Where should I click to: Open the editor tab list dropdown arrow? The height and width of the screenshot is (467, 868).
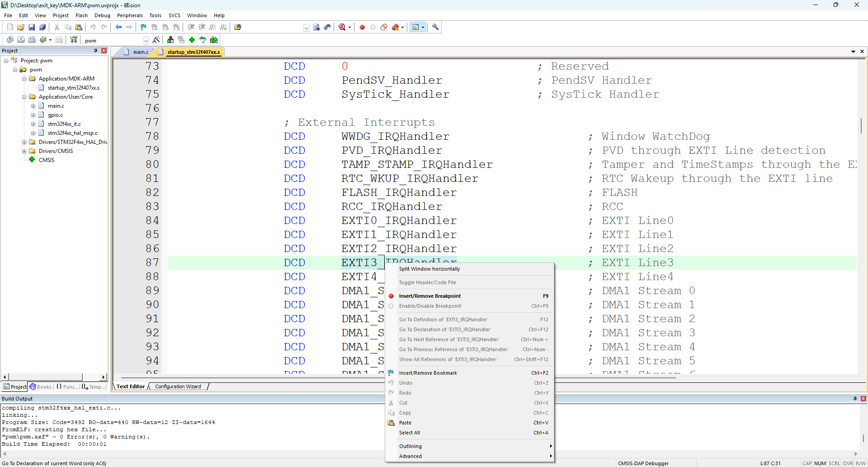(853, 52)
